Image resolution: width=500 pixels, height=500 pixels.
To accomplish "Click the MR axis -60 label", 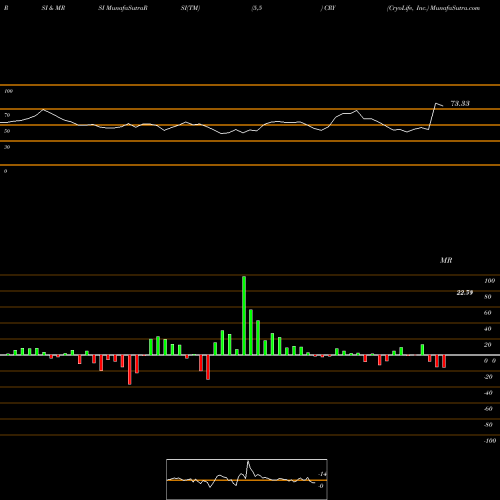I will (488, 409).
